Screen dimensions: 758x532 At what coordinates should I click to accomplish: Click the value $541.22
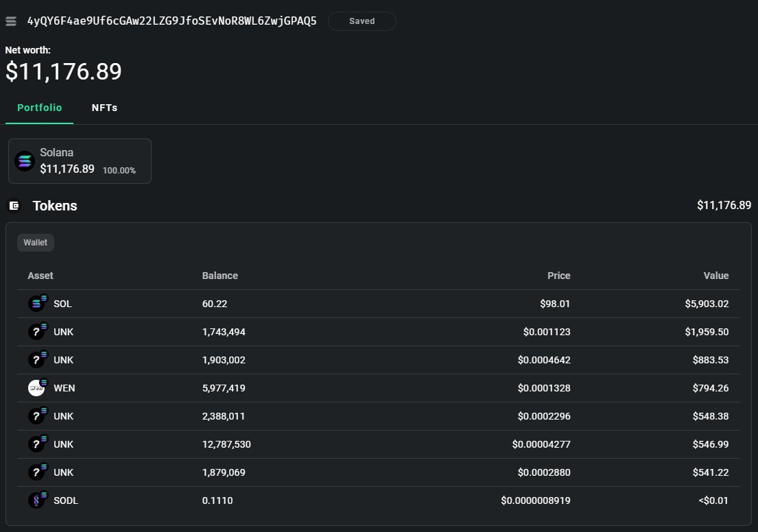click(x=711, y=472)
